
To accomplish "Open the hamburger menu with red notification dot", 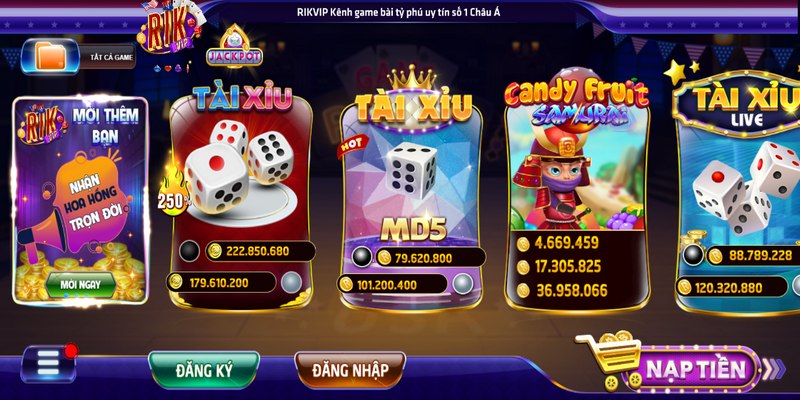I will click(x=48, y=364).
